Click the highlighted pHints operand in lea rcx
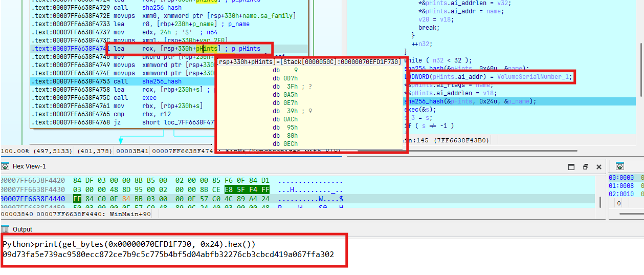This screenshot has height=275, width=644. click(207, 49)
